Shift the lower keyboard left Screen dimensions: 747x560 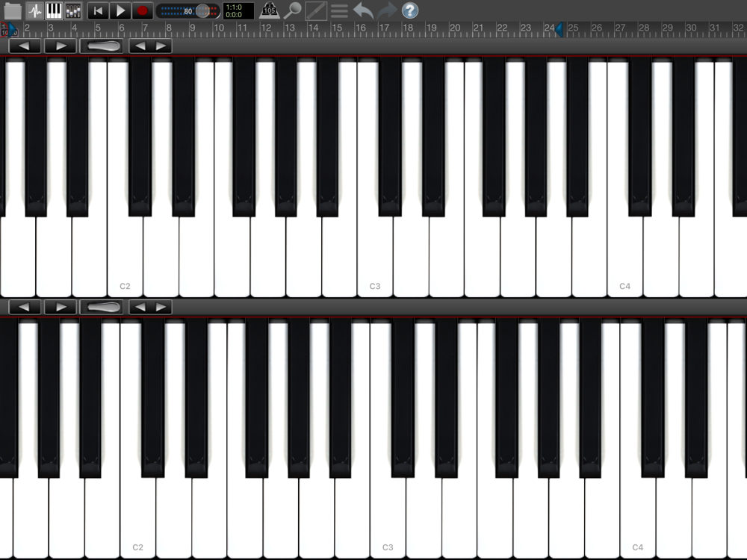click(25, 307)
